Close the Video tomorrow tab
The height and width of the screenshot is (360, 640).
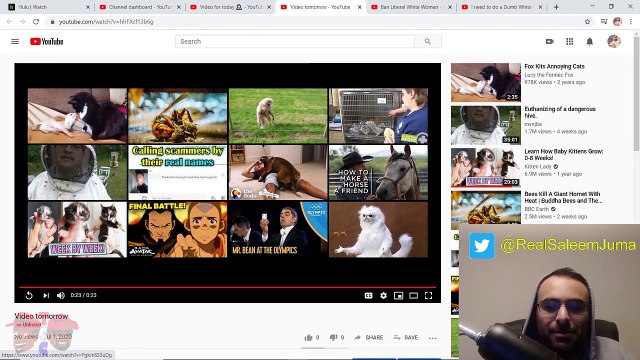click(x=360, y=7)
